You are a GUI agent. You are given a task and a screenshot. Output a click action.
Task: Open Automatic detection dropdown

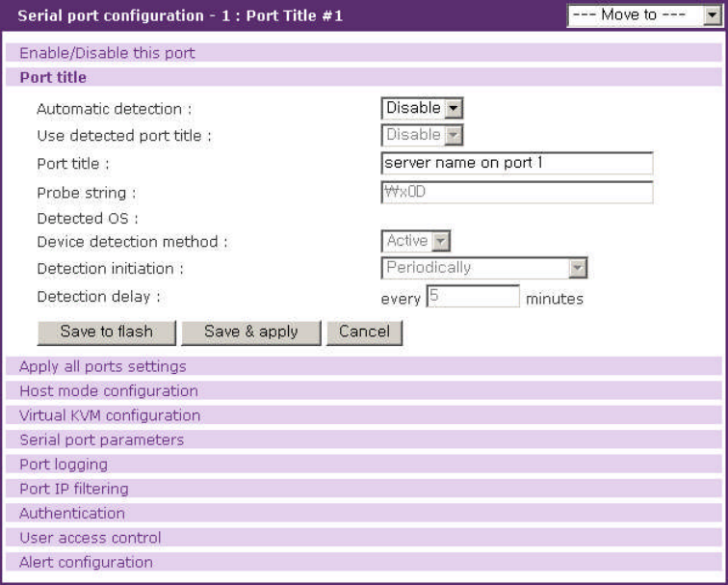(x=422, y=109)
